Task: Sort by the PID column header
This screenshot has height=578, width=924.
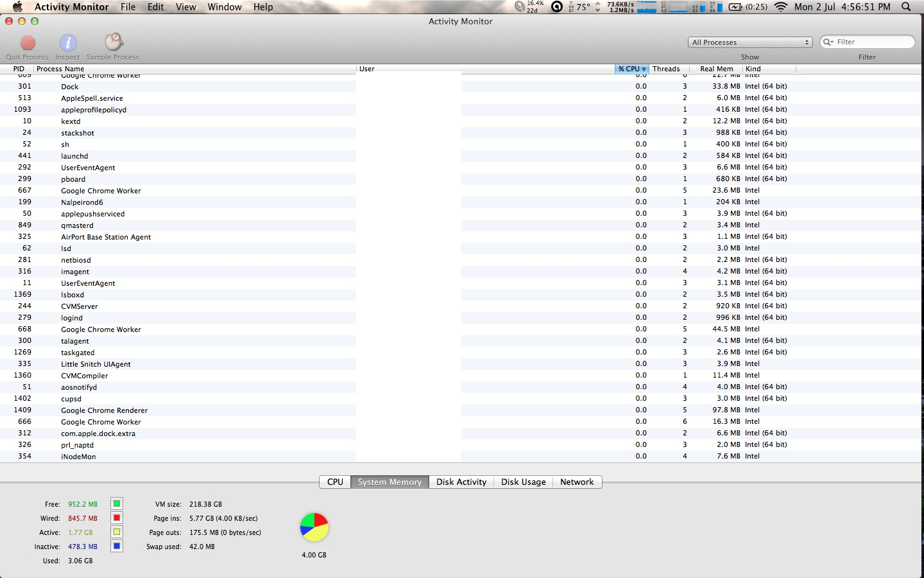Action: tap(19, 69)
